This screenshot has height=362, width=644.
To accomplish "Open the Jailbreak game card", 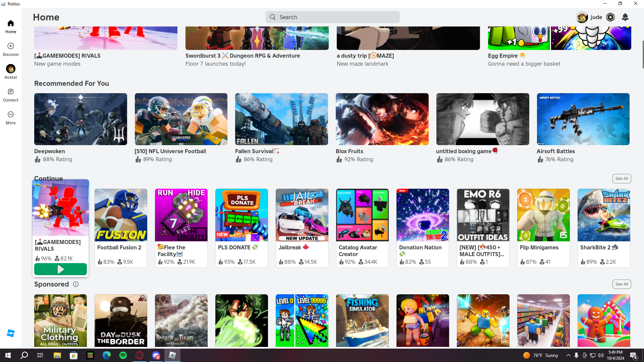I will [x=302, y=228].
